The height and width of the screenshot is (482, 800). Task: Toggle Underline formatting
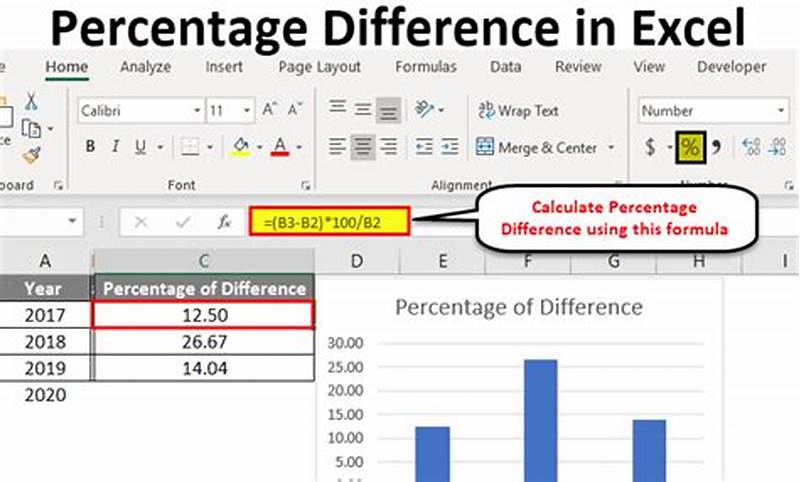click(x=140, y=147)
